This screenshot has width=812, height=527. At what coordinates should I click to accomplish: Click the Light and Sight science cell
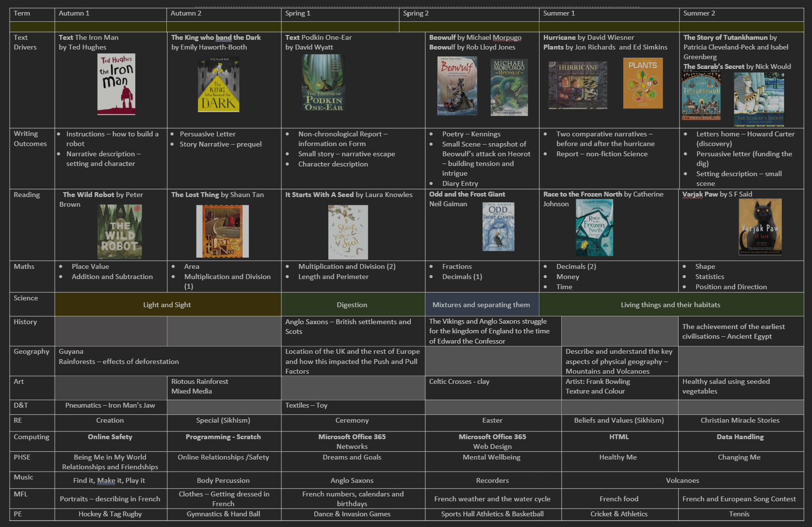click(167, 305)
